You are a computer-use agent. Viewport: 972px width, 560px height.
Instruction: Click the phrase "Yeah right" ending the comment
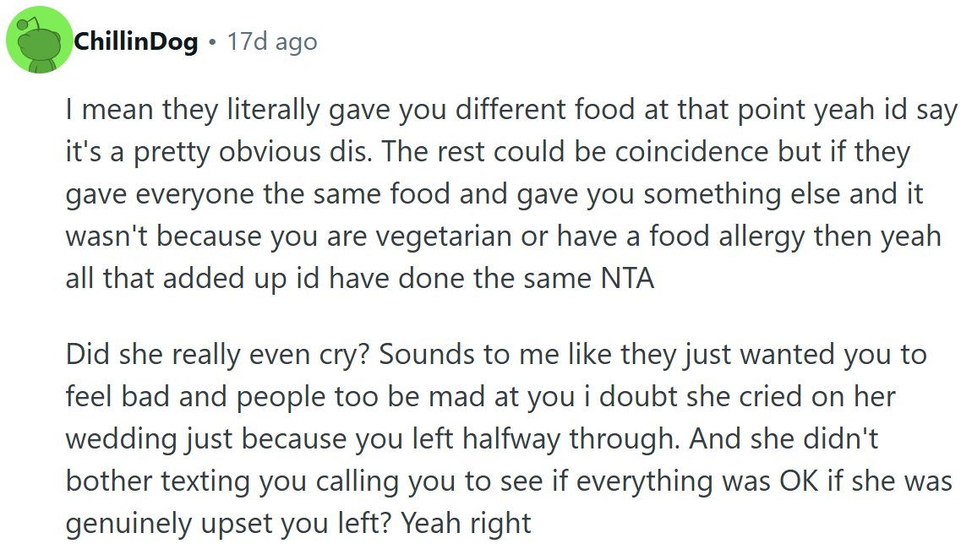coord(466,524)
